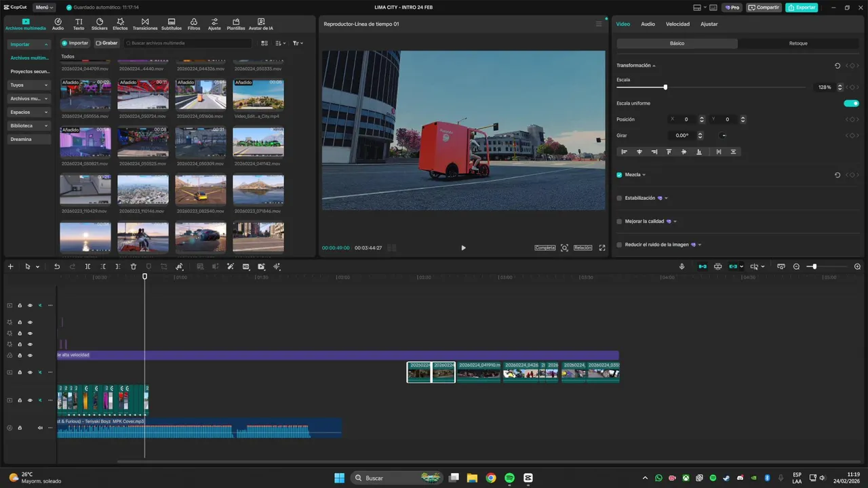The width and height of the screenshot is (868, 488).
Task: Open the Menú dropdown in title bar
Action: click(44, 7)
